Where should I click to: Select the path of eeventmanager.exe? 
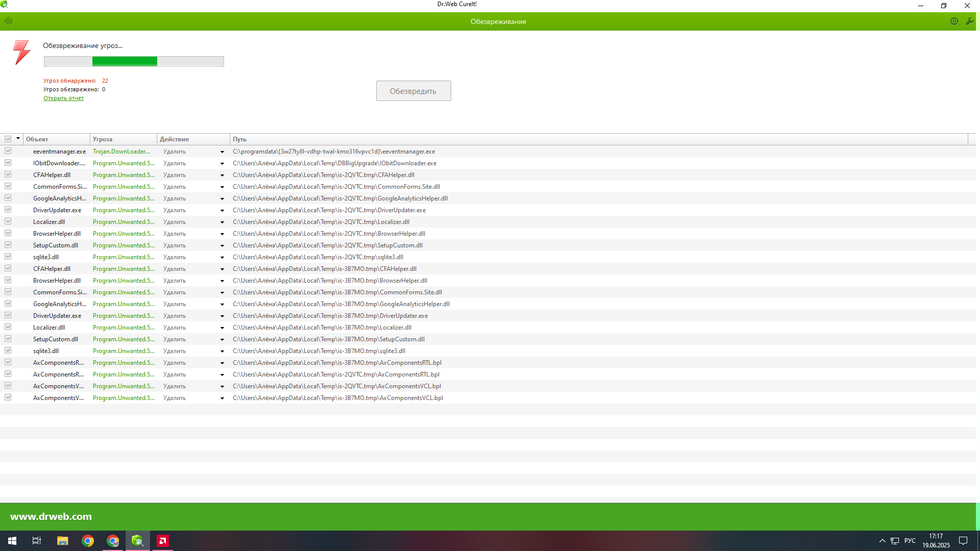(334, 152)
